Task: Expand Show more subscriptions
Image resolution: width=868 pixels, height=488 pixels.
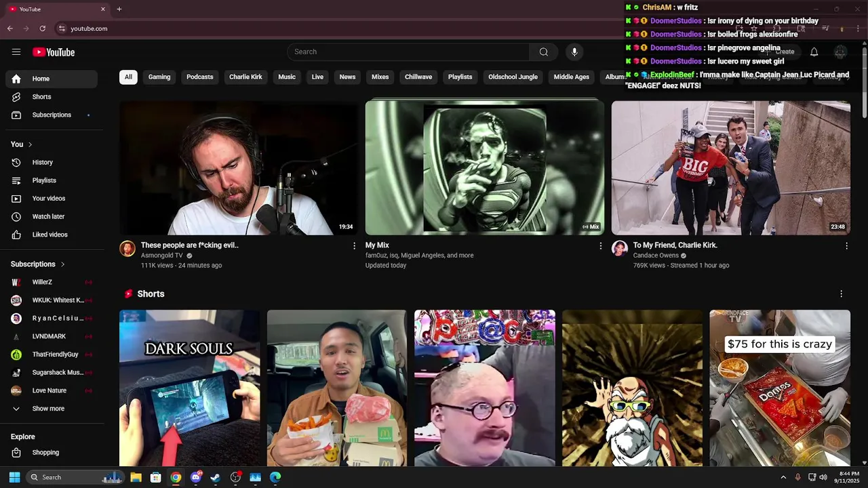Action: [x=52, y=409]
